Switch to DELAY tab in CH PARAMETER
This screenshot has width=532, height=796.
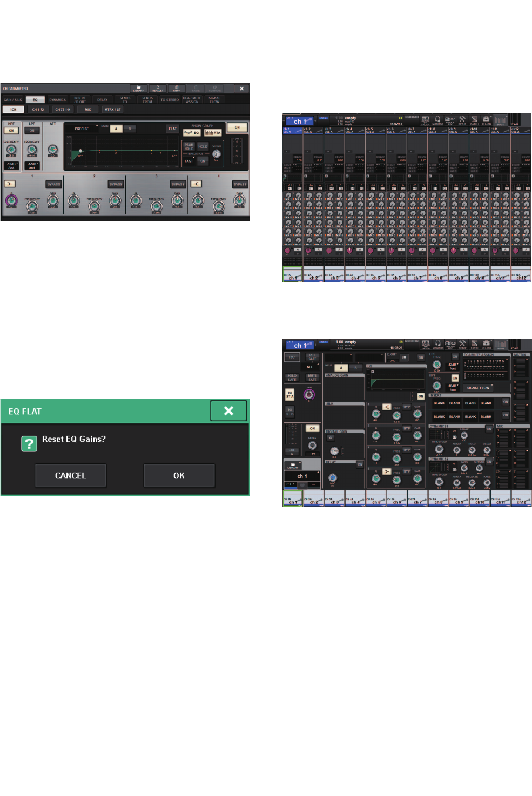coord(102,100)
